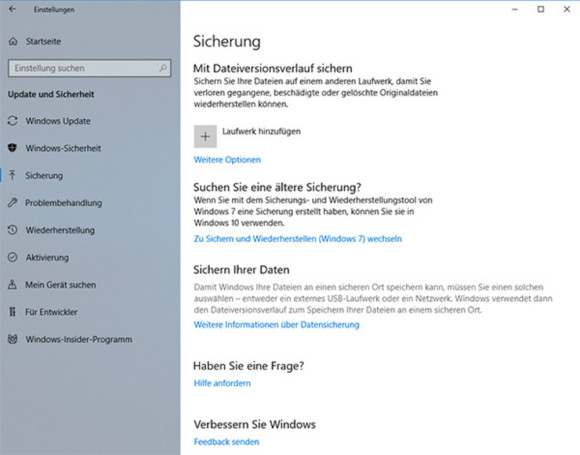Open the Sicherung menu item
Viewport: 580px width, 455px height.
coord(44,176)
